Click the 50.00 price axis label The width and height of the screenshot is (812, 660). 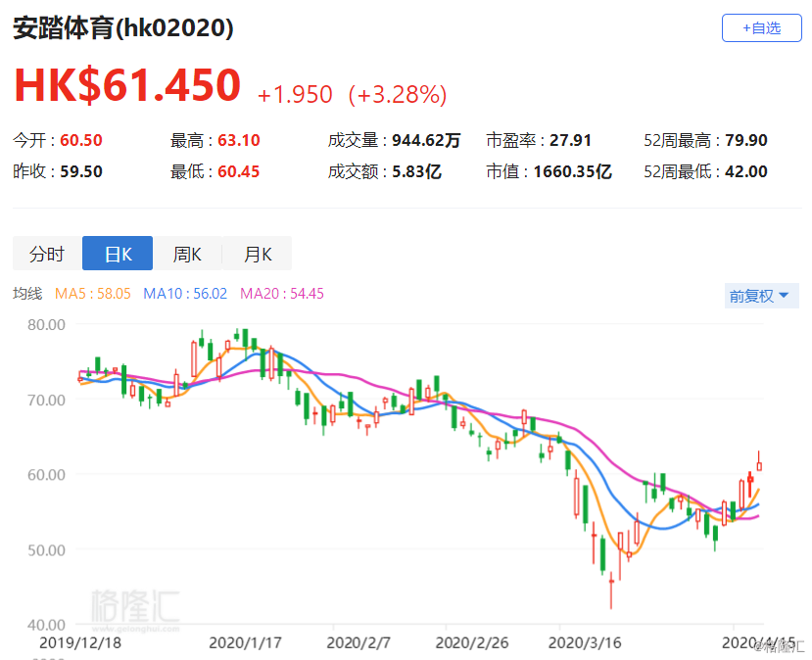47,549
